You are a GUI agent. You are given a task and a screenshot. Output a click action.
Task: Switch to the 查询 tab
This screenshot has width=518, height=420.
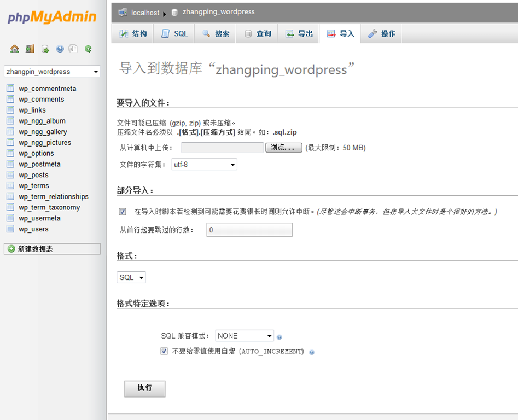coord(257,33)
